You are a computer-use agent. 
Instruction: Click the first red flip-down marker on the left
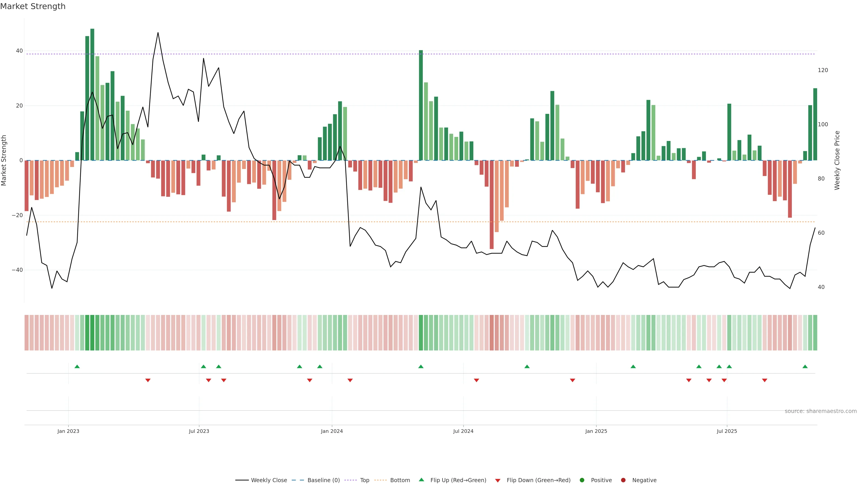[x=148, y=380]
